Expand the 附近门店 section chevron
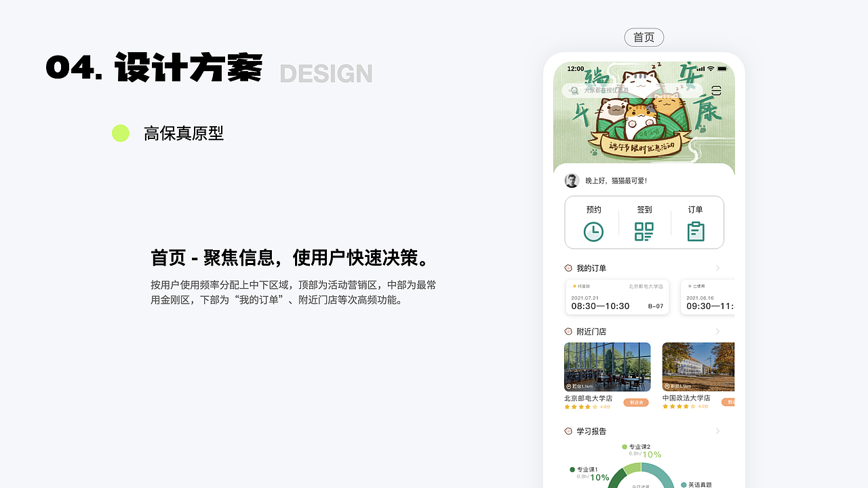Screen dimensions: 868x488 click(x=718, y=331)
